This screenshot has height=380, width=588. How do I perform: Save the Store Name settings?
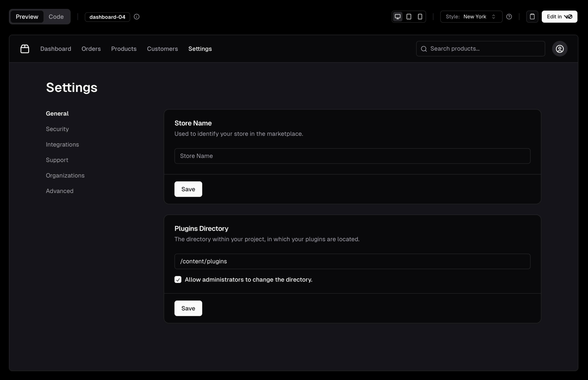[x=188, y=189]
